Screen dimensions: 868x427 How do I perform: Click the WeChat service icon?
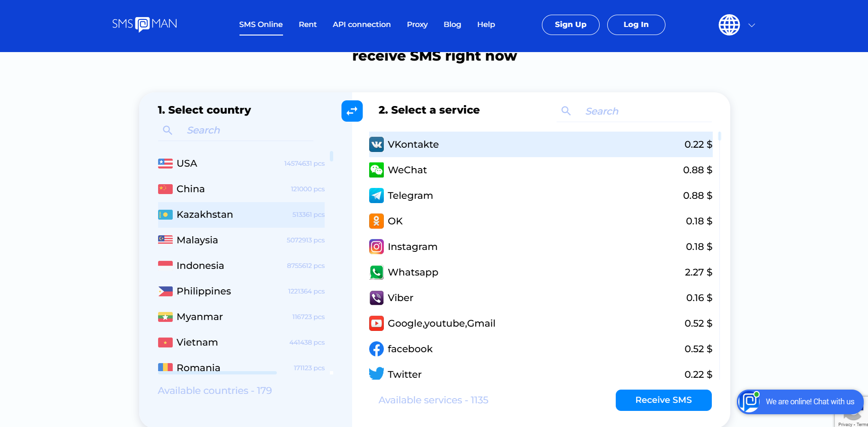click(x=377, y=170)
